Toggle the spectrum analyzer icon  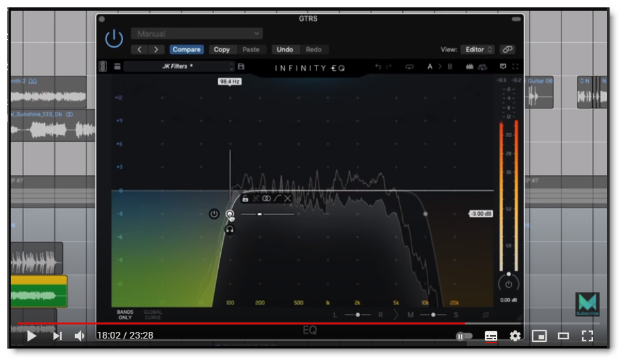pyautogui.click(x=470, y=67)
